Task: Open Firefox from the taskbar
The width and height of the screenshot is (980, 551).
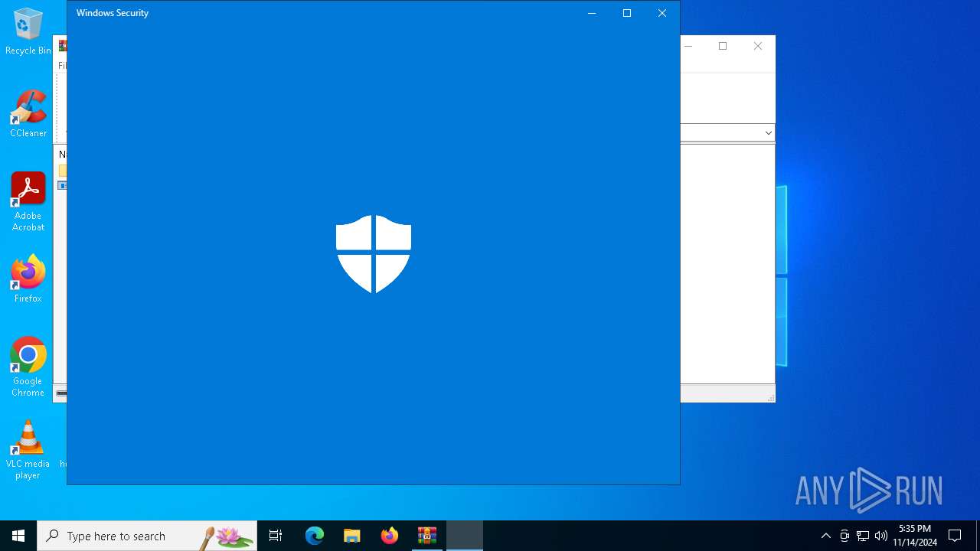Action: click(x=390, y=536)
